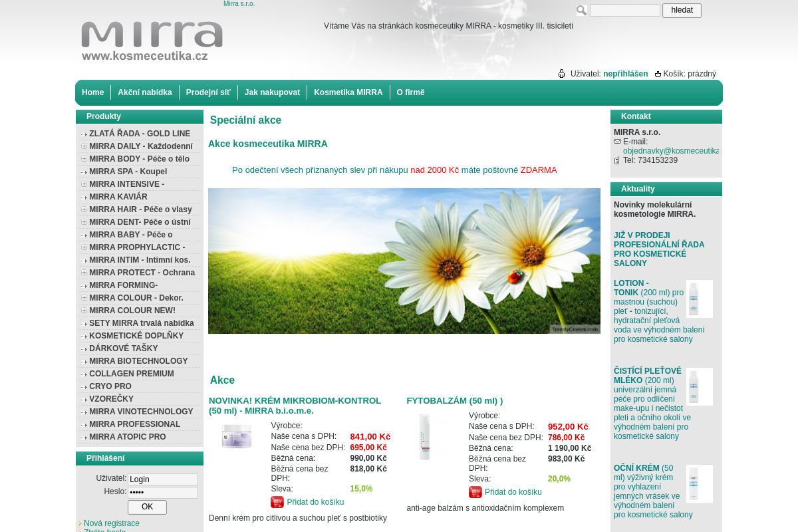The width and height of the screenshot is (798, 532).
Task: Expand the MIRRA DAILY category
Action: pos(84,146)
